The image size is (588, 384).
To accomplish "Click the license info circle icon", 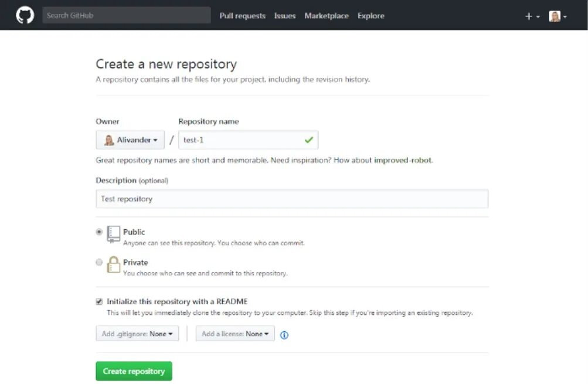I will click(284, 335).
